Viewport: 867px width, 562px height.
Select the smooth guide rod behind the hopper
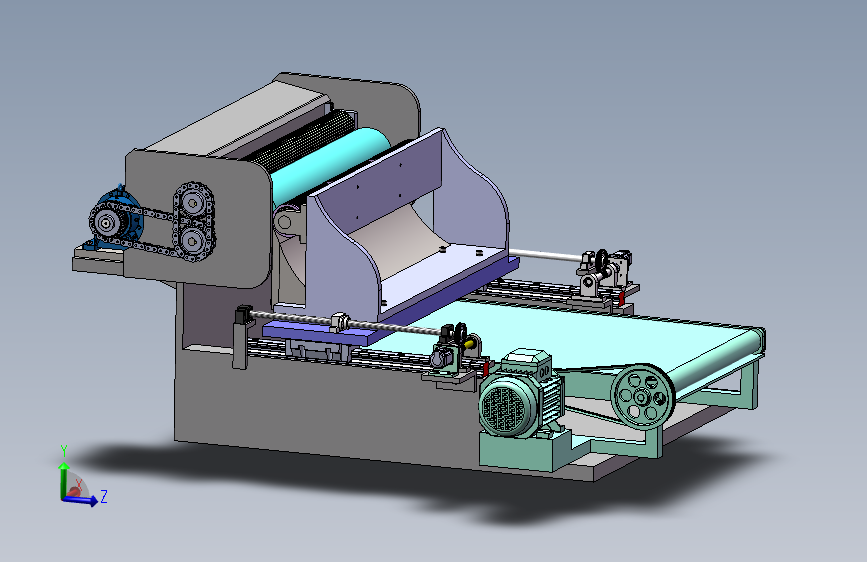[x=545, y=255]
